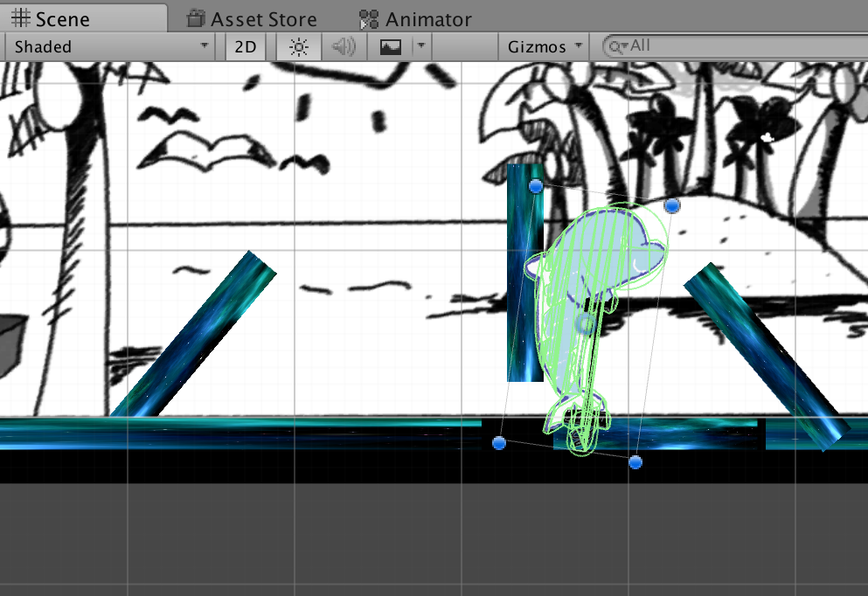The height and width of the screenshot is (596, 868).
Task: Toggle scene lighting sun icon
Action: click(299, 46)
